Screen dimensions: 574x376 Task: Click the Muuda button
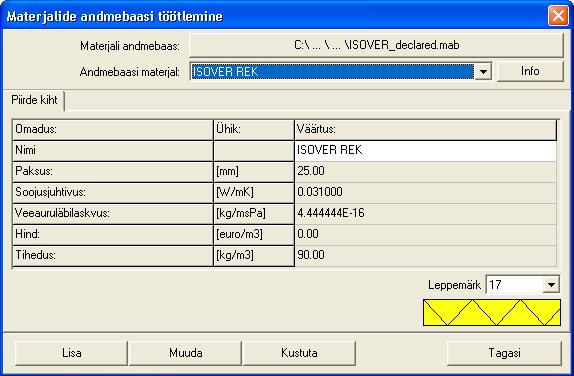pos(186,353)
